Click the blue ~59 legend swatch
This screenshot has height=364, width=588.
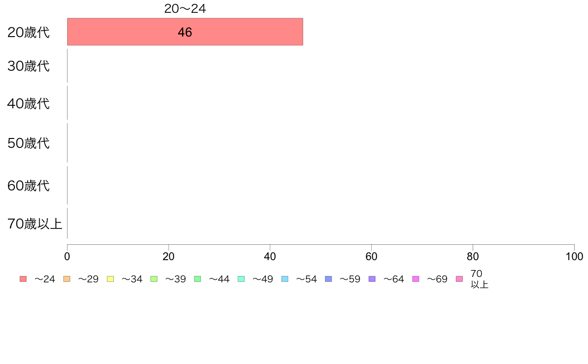click(329, 279)
